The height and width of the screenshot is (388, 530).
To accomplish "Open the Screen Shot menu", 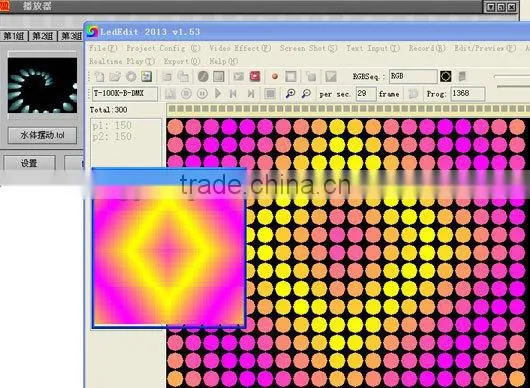I will pyautogui.click(x=309, y=48).
